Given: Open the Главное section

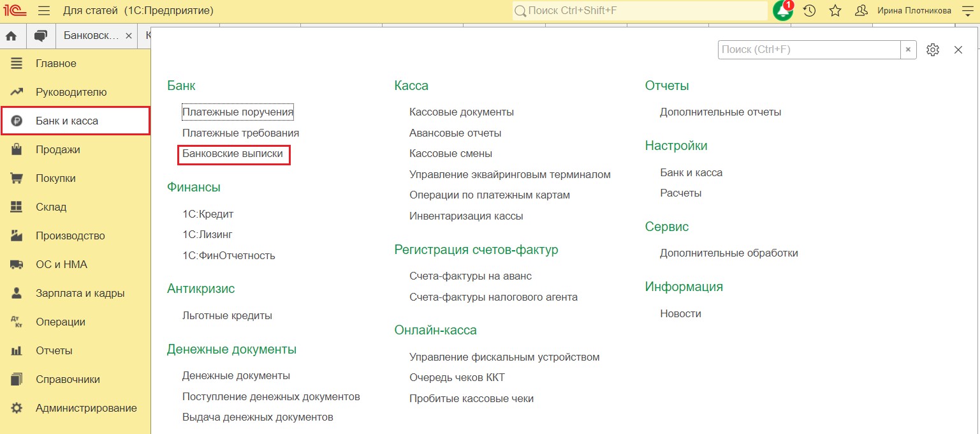Looking at the screenshot, I should [75, 63].
